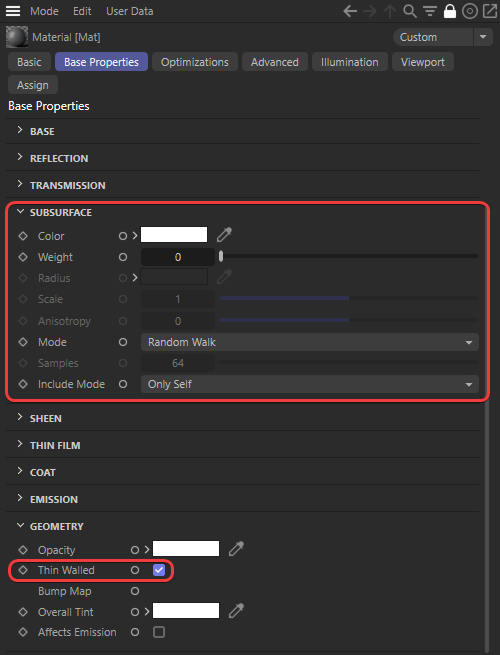Open the Mode Random Walk dropdown
Screen dimensions: 500x655
coord(310,342)
